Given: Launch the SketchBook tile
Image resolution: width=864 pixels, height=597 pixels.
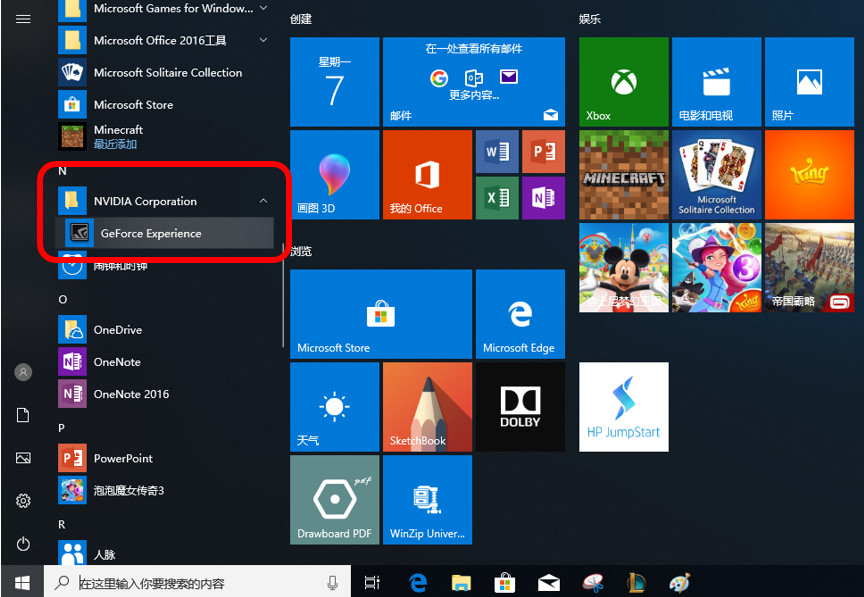Looking at the screenshot, I should click(x=427, y=406).
